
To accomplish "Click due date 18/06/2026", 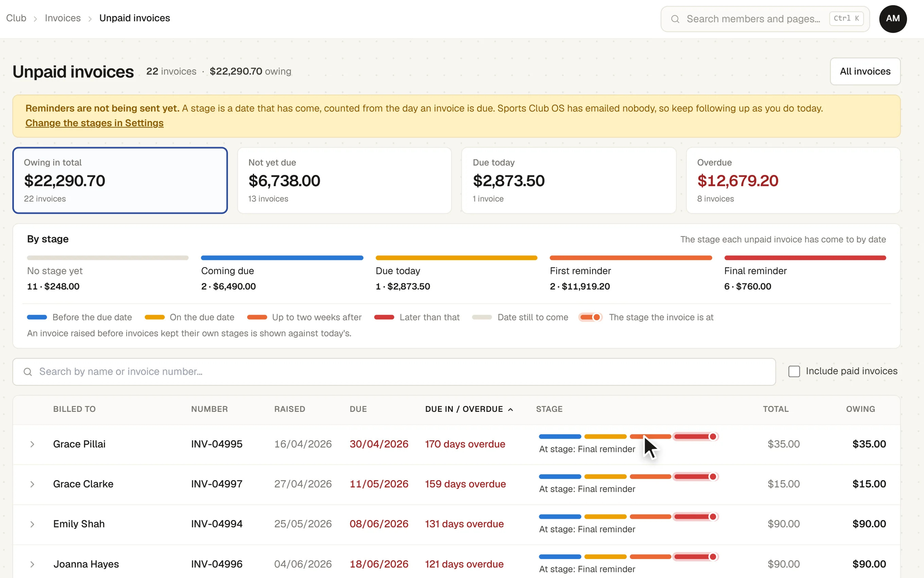I will [x=379, y=564].
